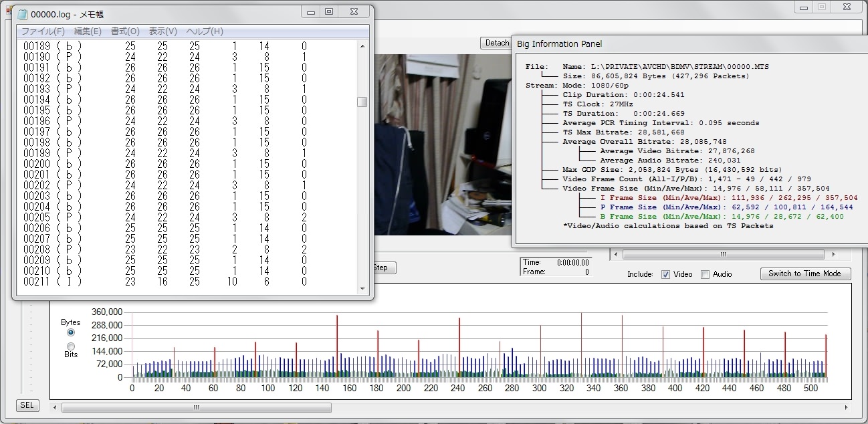Click the Detach button above the video

(496, 43)
